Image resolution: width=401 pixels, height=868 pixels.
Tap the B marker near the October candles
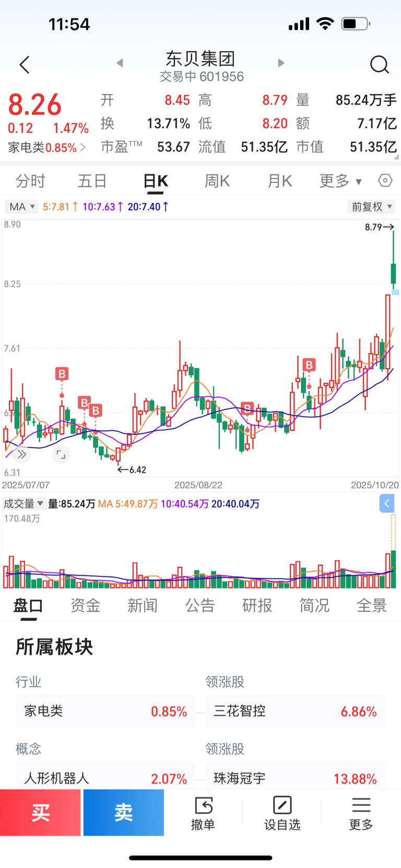[309, 365]
